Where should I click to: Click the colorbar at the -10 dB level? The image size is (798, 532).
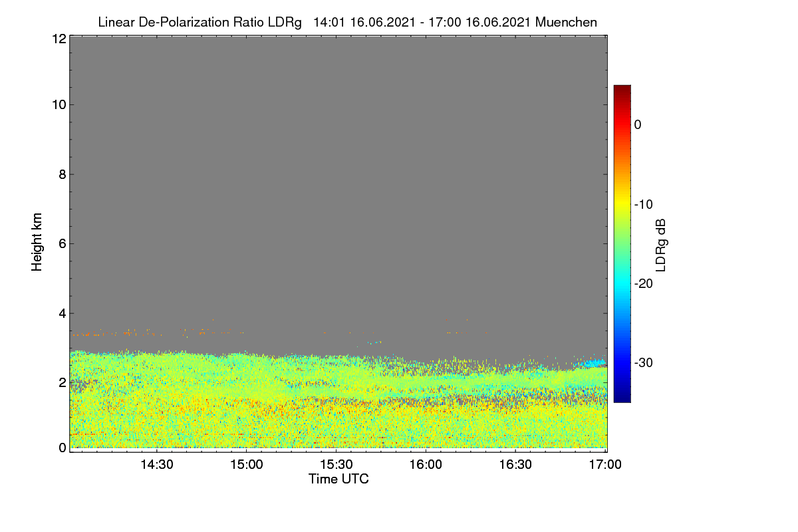click(x=622, y=204)
